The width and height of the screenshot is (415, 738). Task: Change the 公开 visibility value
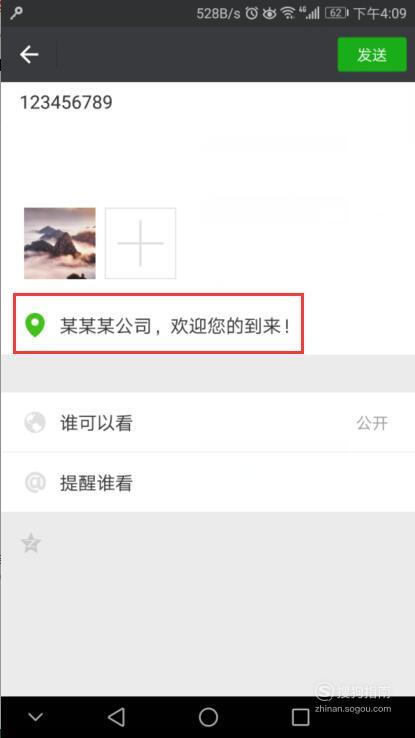pyautogui.click(x=372, y=423)
